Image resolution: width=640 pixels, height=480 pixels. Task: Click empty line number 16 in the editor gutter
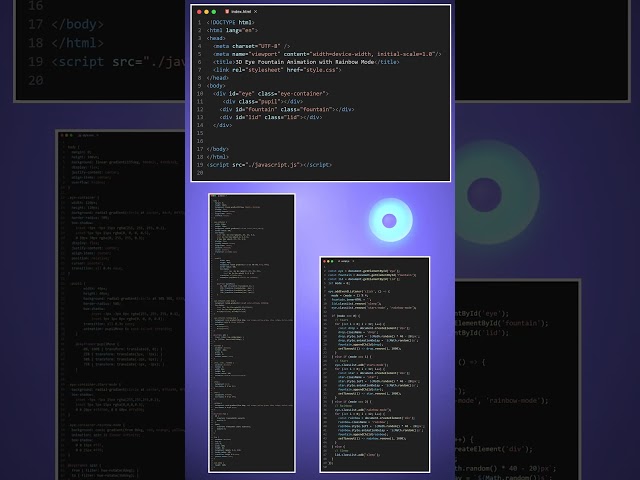click(x=200, y=141)
